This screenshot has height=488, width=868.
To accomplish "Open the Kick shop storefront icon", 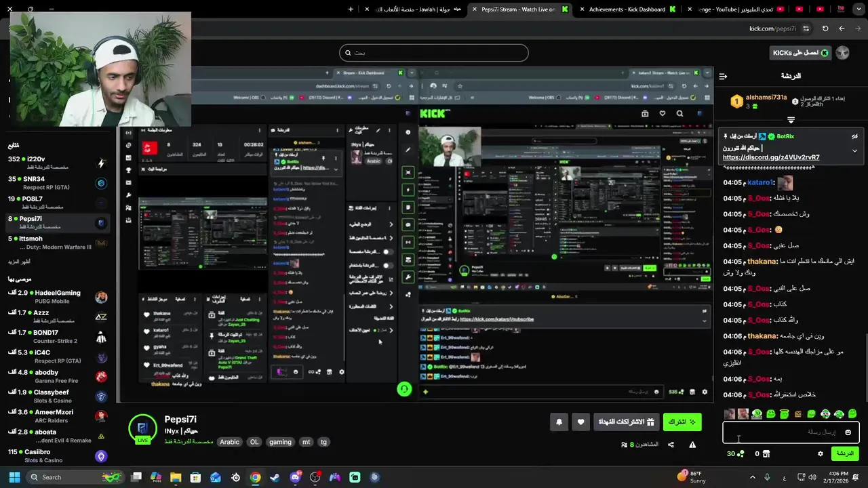I will pyautogui.click(x=766, y=453).
